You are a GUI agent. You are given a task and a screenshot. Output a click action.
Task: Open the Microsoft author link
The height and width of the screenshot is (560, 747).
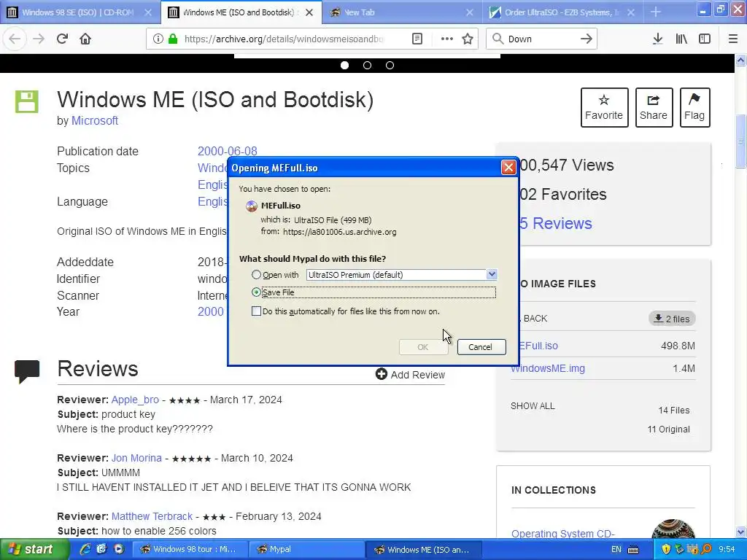pyautogui.click(x=94, y=120)
